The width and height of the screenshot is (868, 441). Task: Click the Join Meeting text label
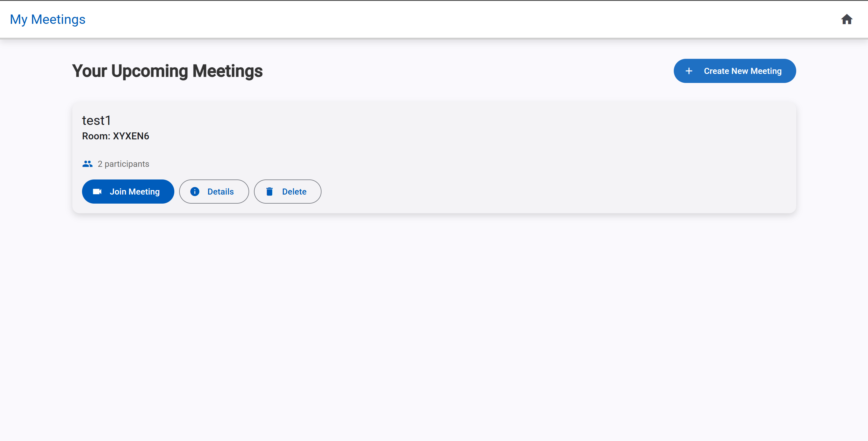[x=135, y=192]
